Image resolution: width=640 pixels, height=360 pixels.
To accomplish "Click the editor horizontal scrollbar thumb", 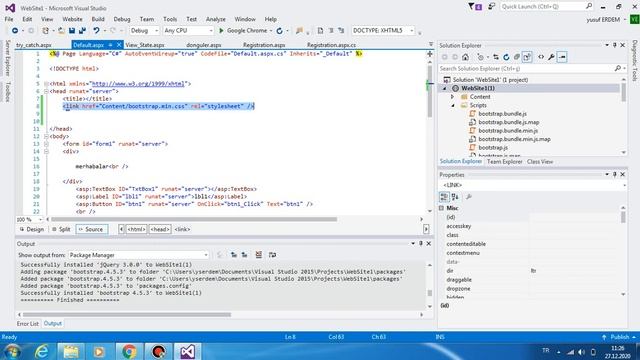I will pyautogui.click(x=194, y=220).
